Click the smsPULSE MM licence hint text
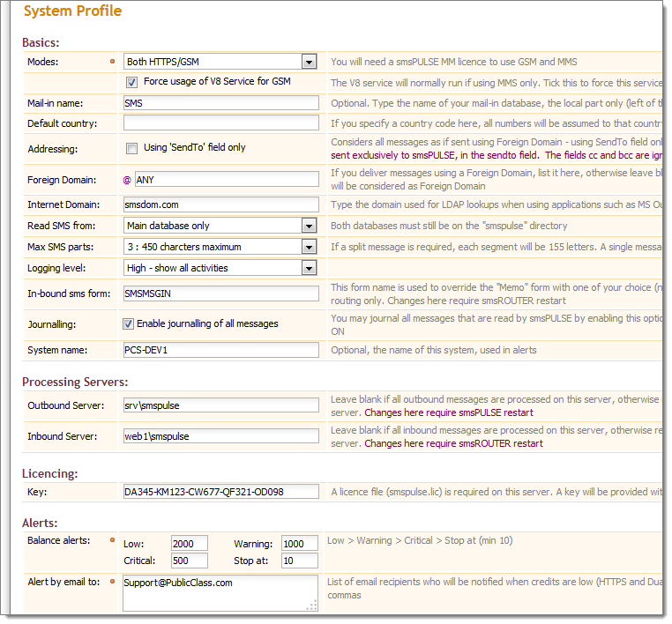This screenshot has height=624, width=672. pyautogui.click(x=454, y=62)
